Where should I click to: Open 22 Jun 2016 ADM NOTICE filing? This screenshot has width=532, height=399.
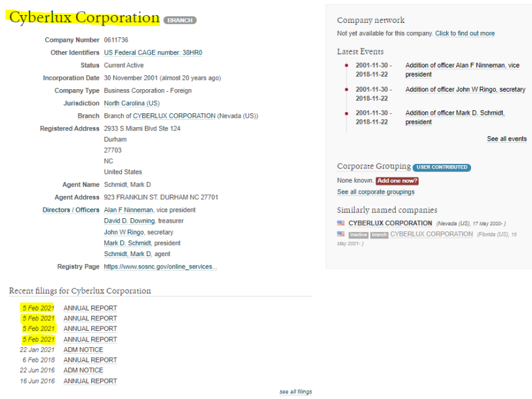[x=83, y=371]
